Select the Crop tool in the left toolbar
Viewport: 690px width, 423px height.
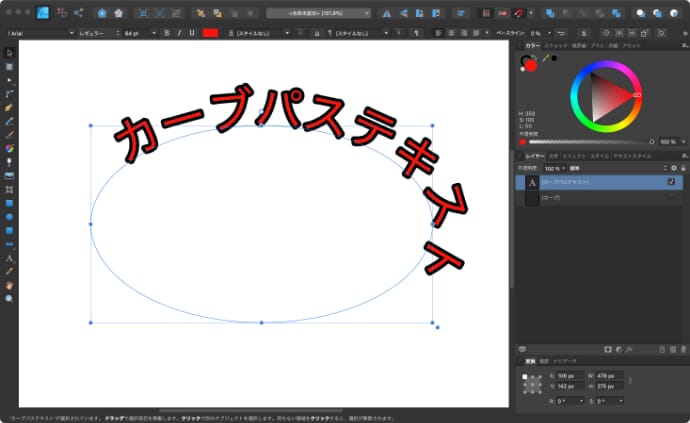(9, 188)
